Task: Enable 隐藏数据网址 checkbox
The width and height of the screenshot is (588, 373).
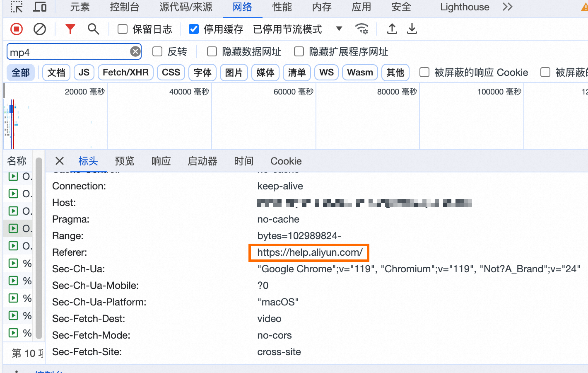Action: [212, 51]
